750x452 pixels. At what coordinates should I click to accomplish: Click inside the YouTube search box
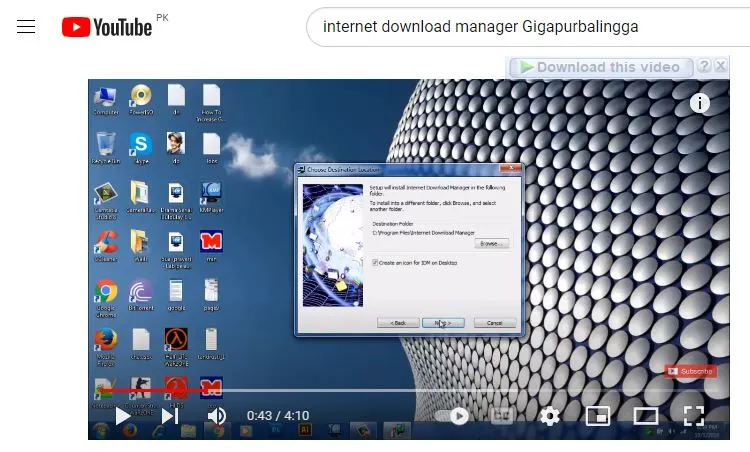520,27
